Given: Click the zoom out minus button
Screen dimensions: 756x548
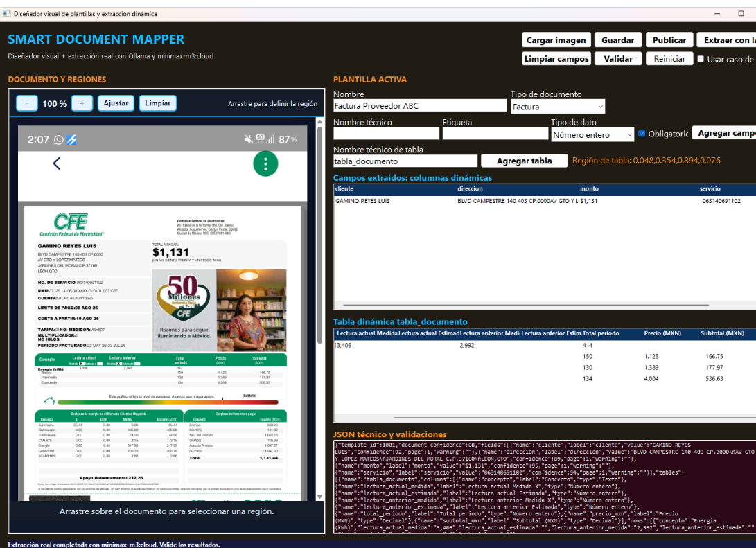Looking at the screenshot, I should [27, 103].
